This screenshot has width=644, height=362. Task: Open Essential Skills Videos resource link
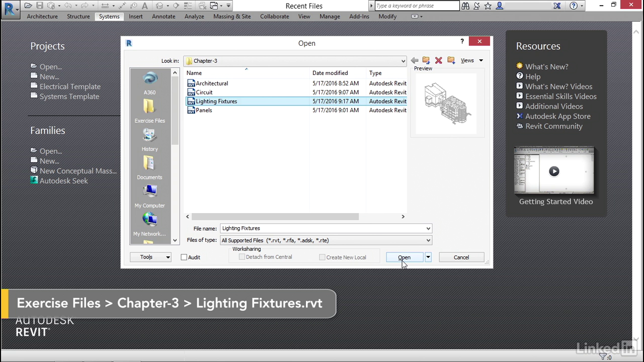(561, 97)
